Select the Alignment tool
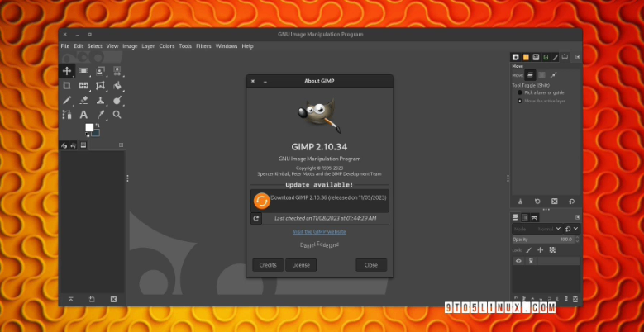 coord(83,71)
